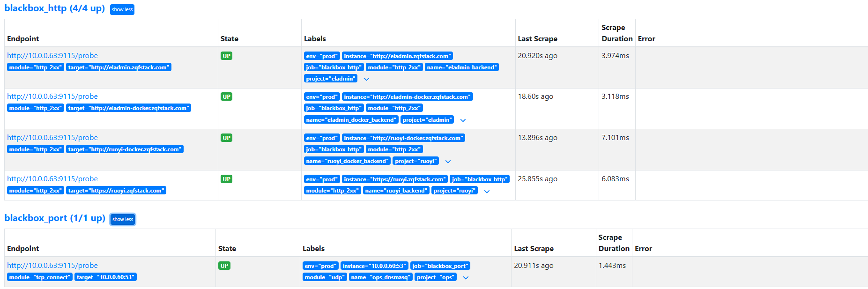Open probe endpoint link for eladmin-docker.zqfstack.com target
This screenshot has height=289, width=868.
52,96
